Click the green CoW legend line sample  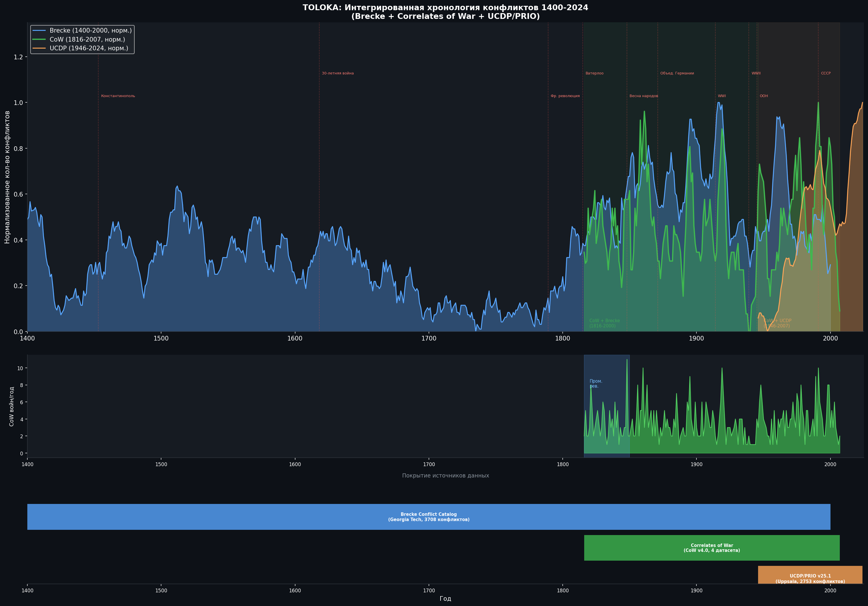tap(39, 39)
